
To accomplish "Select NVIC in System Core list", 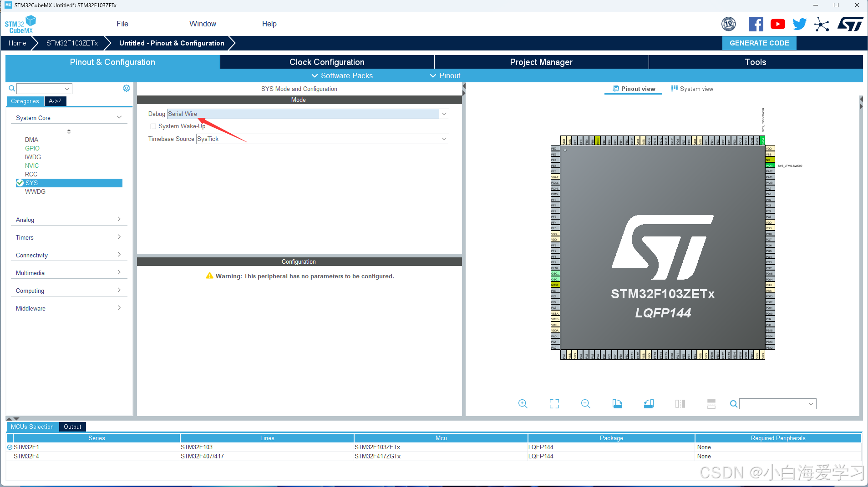I will click(31, 166).
